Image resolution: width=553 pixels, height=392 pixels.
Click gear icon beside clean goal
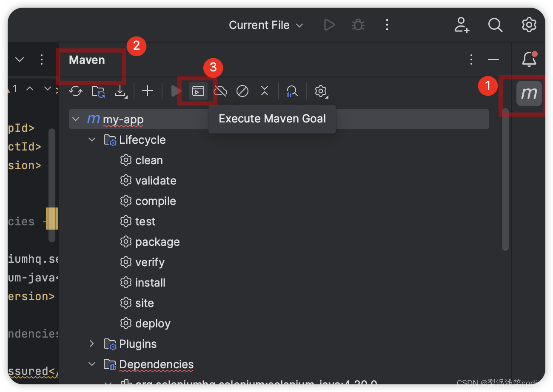[x=125, y=160]
